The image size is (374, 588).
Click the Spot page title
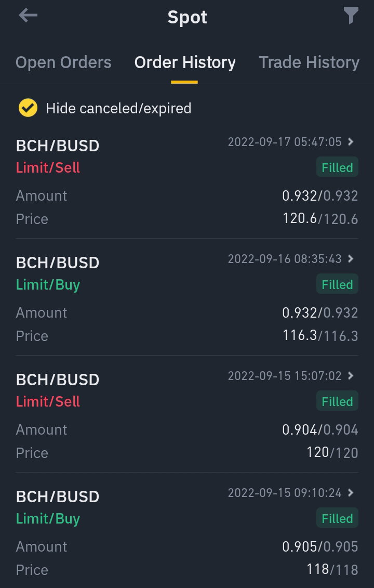[187, 17]
